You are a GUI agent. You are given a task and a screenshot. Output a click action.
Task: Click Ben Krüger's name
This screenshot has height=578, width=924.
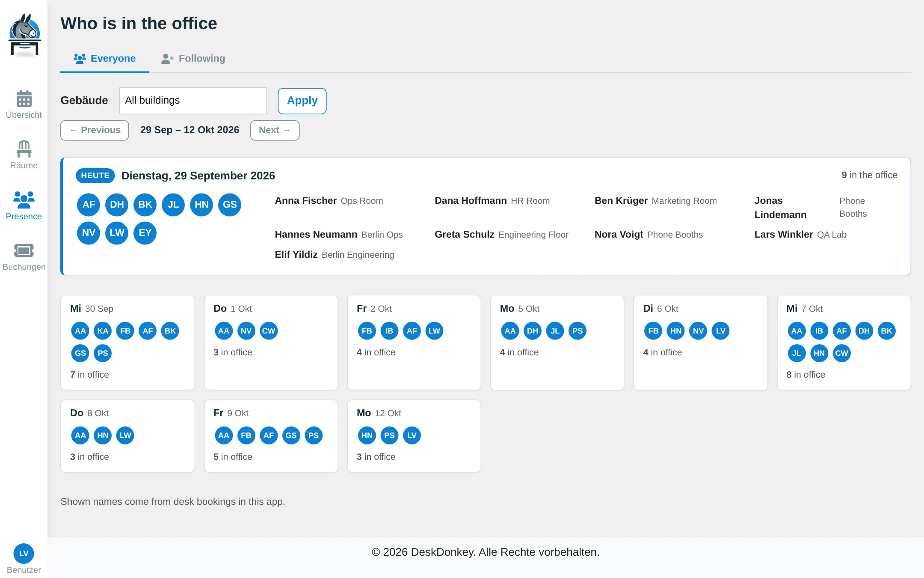[x=621, y=200]
